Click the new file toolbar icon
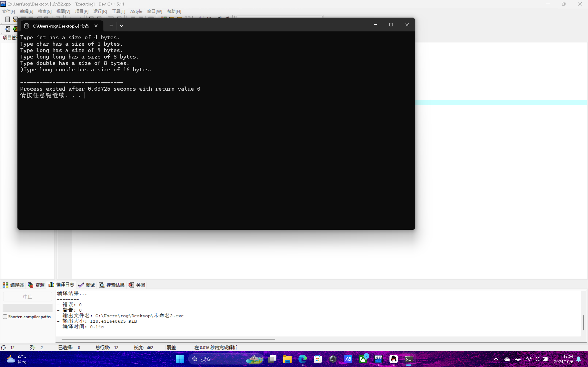Screen dimensions: 588x367 coord(8,20)
